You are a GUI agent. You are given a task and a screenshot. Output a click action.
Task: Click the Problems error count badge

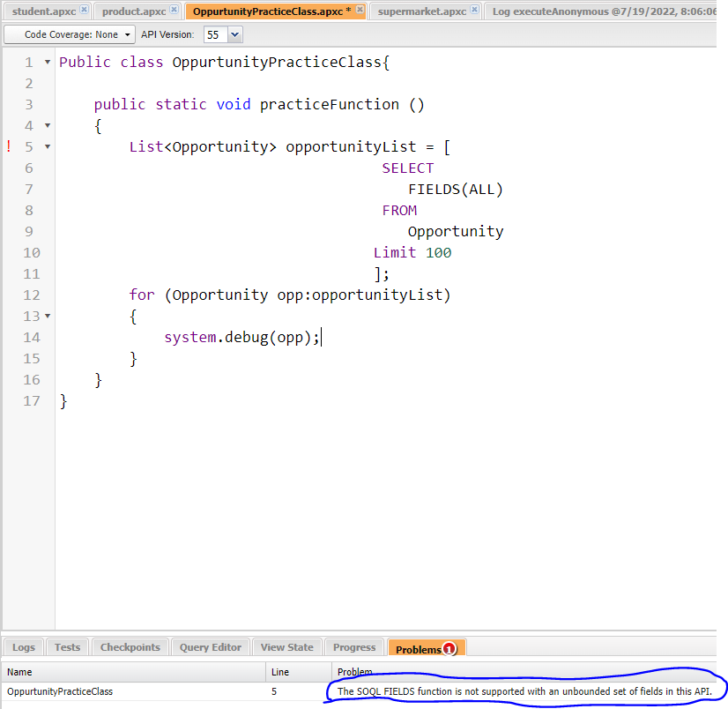click(449, 649)
